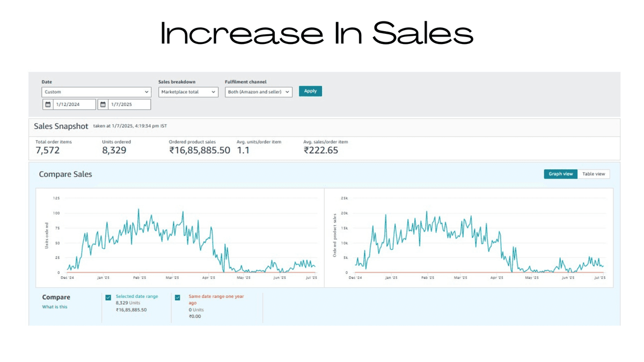Expand the Date range dropdown showing Custom
644x362 pixels.
[x=96, y=92]
